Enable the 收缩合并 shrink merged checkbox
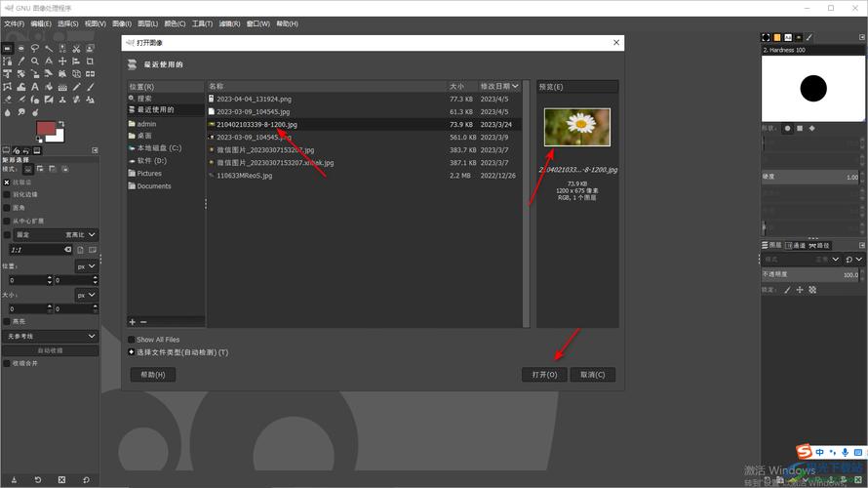The image size is (868, 488). (7, 363)
